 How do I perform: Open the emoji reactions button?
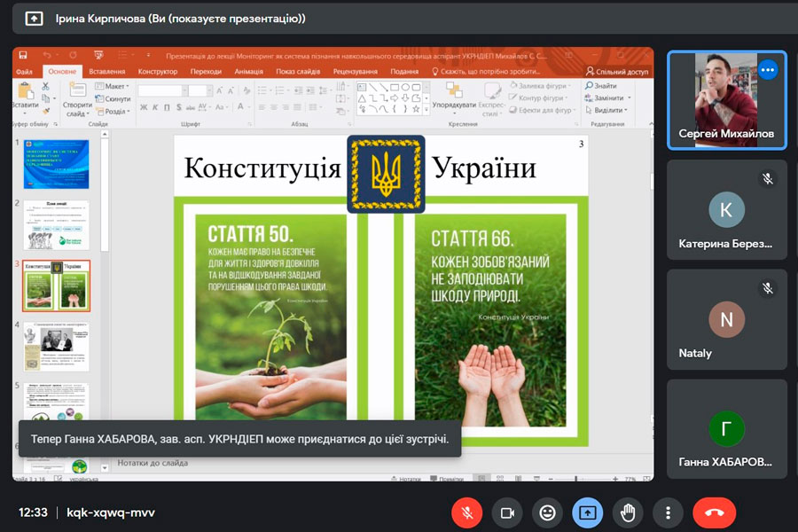[x=547, y=512]
